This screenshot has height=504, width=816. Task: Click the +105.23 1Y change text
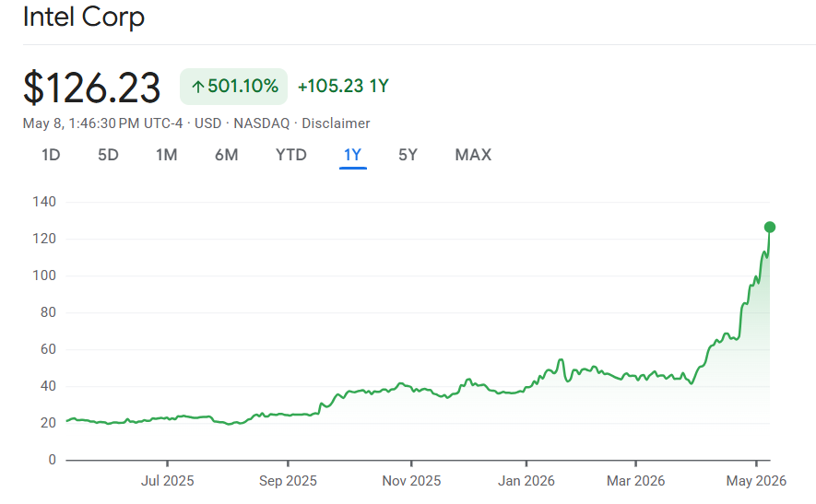(x=343, y=87)
